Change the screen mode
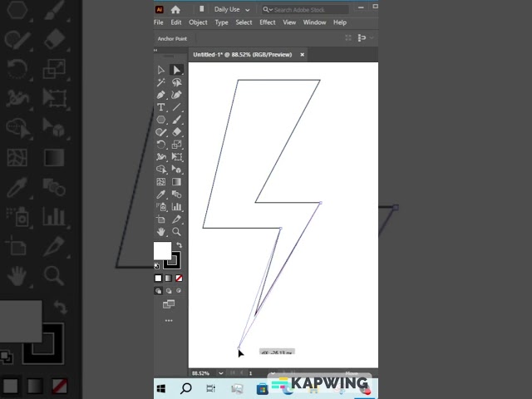 [169, 304]
